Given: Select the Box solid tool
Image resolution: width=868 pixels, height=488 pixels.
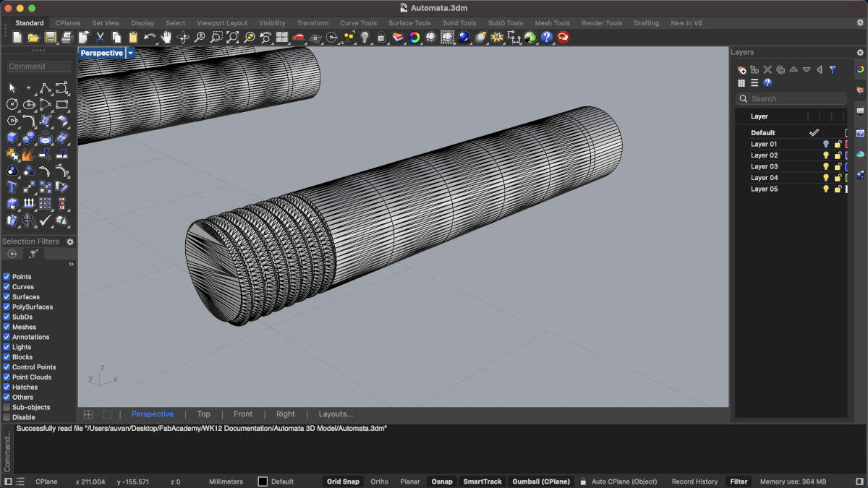Looking at the screenshot, I should pyautogui.click(x=12, y=137).
